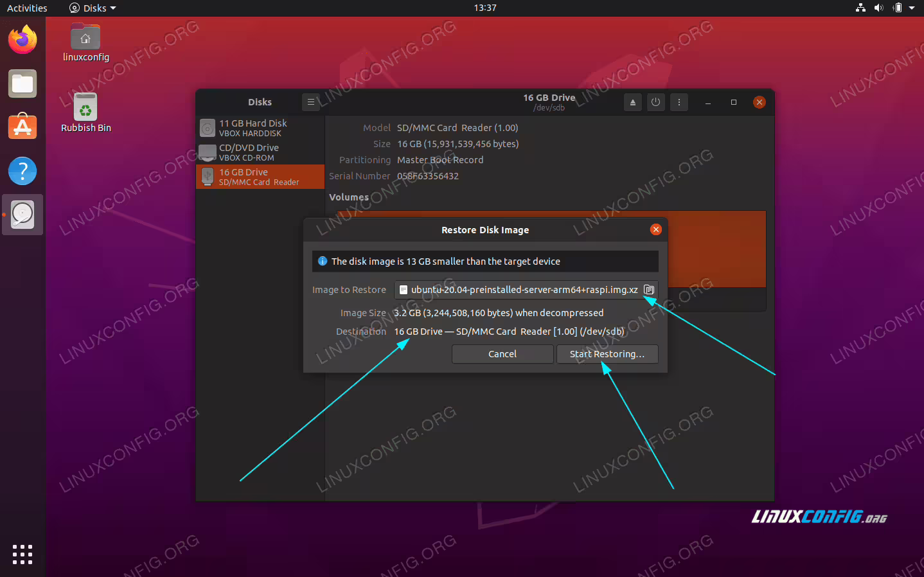Click Start Restoring button
Screen dimensions: 924x577
(607, 354)
